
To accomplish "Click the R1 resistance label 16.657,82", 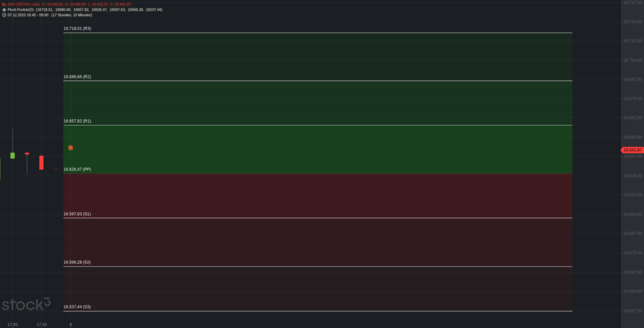I will (x=77, y=121).
